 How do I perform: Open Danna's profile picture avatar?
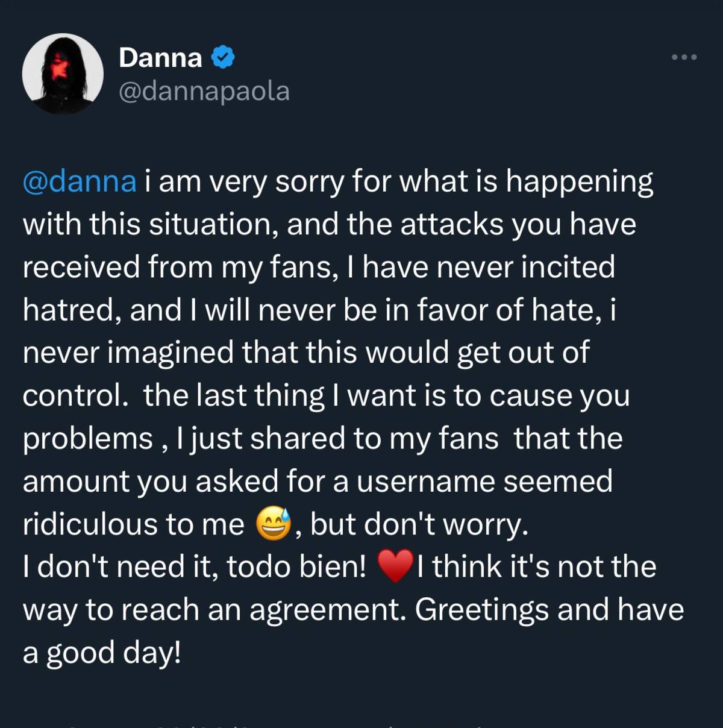point(63,74)
